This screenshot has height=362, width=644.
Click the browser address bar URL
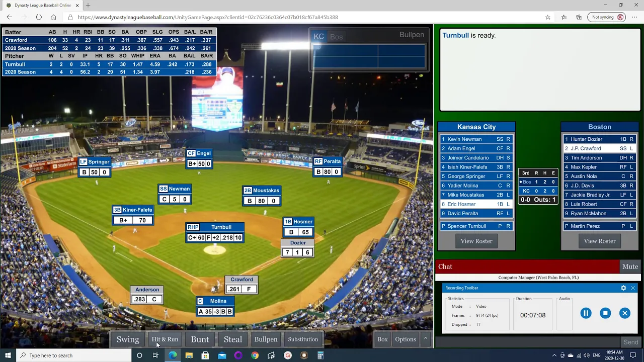coord(208,17)
